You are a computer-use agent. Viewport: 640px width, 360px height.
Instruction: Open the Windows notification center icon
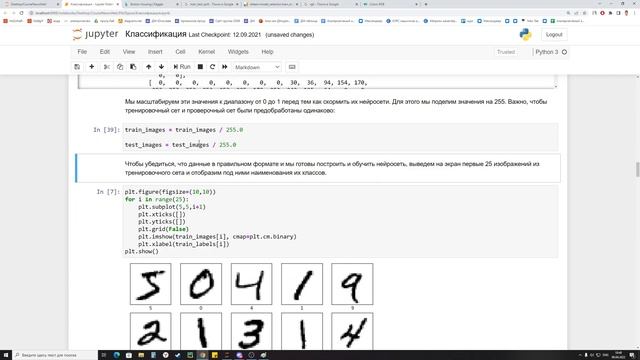632,355
